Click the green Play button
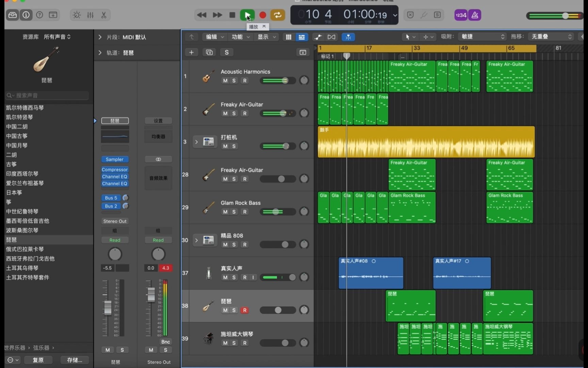Image resolution: width=588 pixels, height=368 pixels. pos(247,15)
